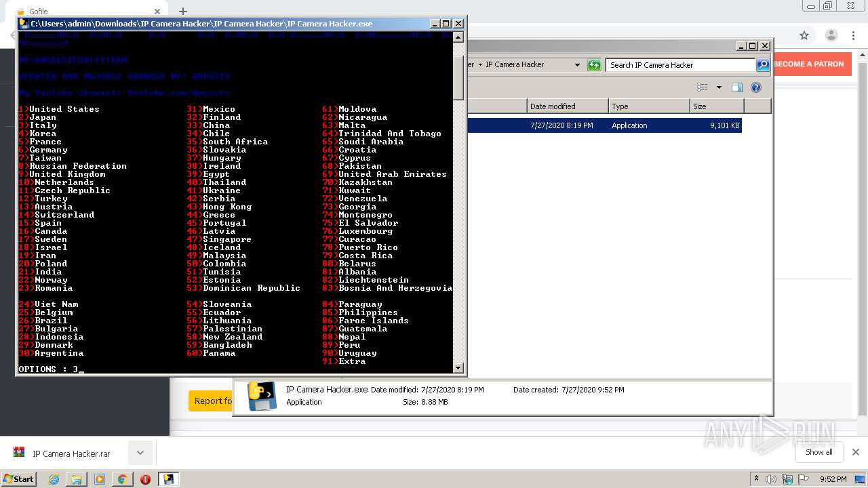Click the Report button on the Gofile page
This screenshot has height=488, width=868.
point(210,401)
